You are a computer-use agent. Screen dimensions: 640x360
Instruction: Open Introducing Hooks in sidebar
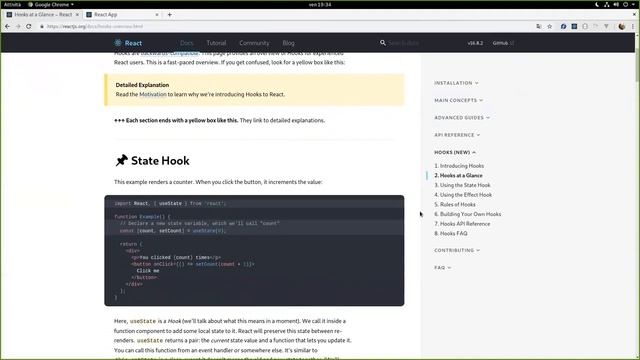point(459,166)
